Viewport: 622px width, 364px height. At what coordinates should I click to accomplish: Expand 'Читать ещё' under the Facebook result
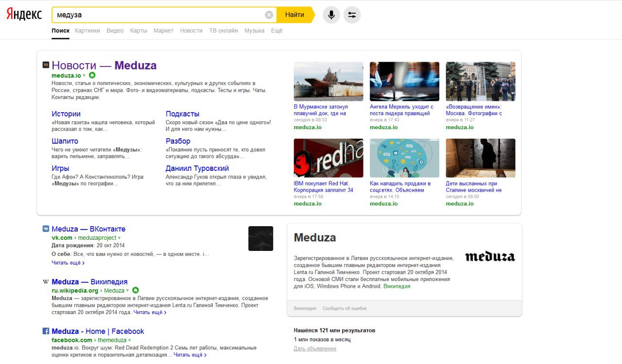coord(190,355)
